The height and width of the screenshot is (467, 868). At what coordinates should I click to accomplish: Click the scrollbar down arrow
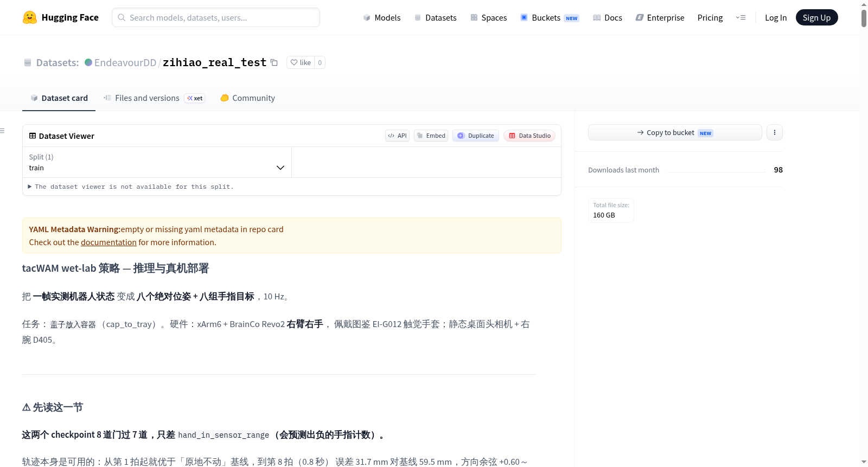coord(864,462)
